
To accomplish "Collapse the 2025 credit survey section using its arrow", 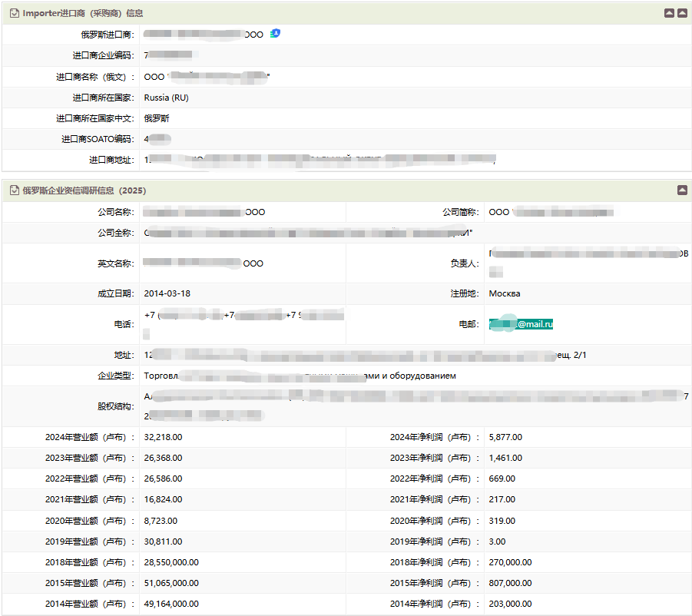I will (681, 190).
